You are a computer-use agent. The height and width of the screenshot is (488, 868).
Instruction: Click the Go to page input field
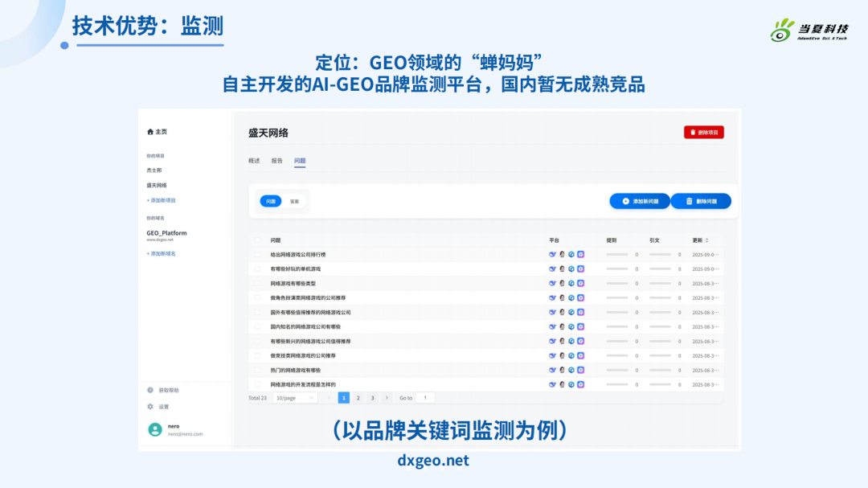(x=425, y=398)
